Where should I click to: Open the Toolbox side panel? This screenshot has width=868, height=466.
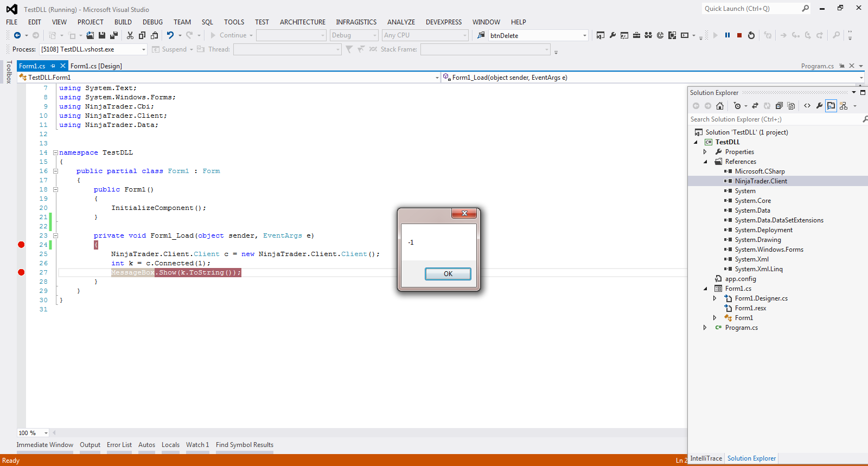(9, 72)
